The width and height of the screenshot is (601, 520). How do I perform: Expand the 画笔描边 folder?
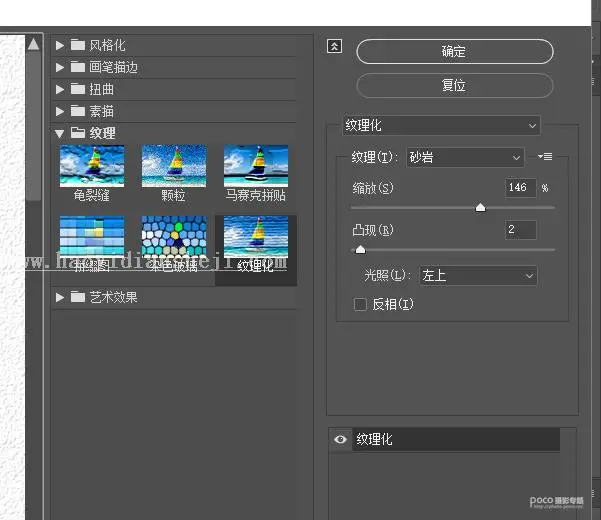(59, 67)
